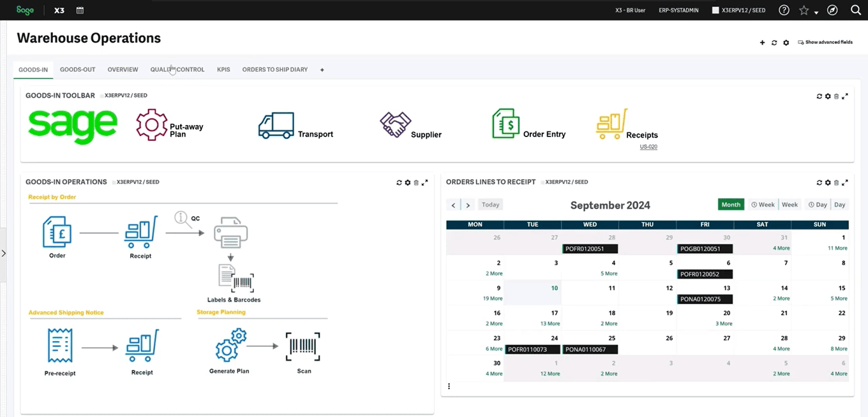Open calendar event PONA0120075
This screenshot has height=417, width=868.
[x=705, y=299]
